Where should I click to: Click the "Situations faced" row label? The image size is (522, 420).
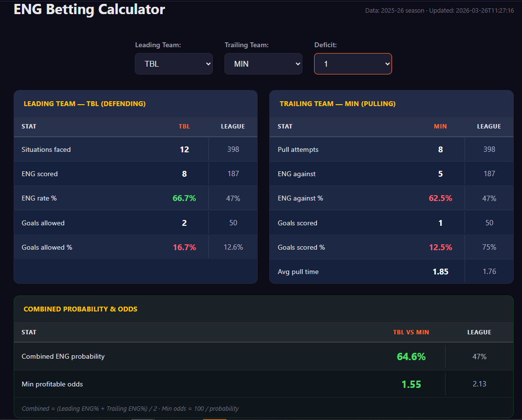click(x=46, y=150)
